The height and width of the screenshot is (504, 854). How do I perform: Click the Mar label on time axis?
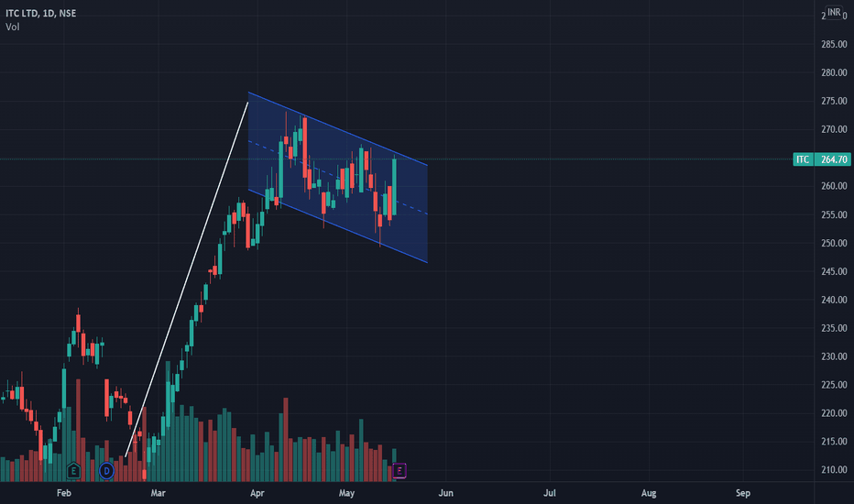[x=158, y=493]
